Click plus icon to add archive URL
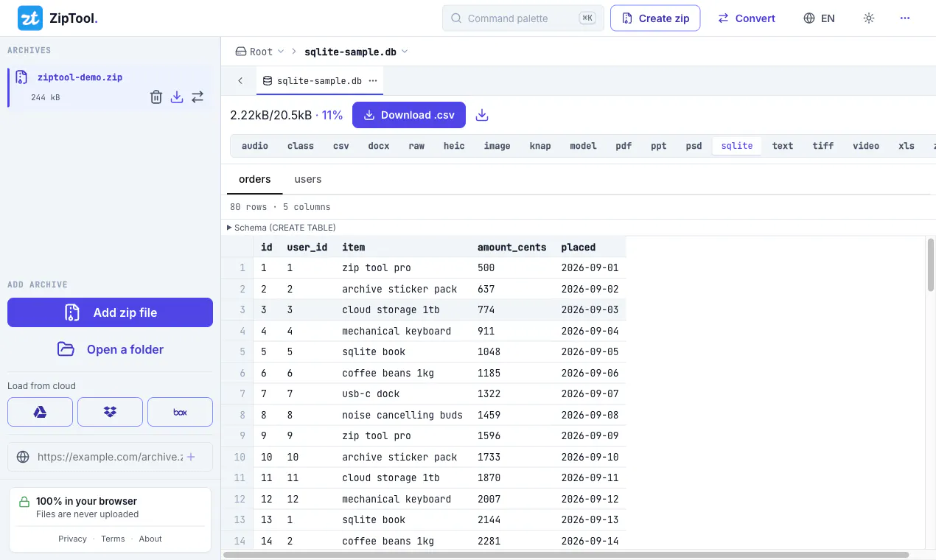This screenshot has height=560, width=936. coord(191,457)
